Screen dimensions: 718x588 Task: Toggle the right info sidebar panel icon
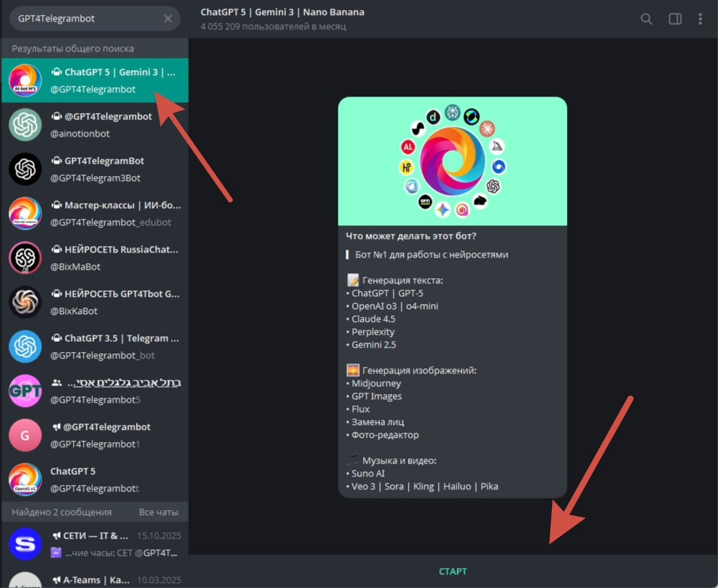click(675, 19)
